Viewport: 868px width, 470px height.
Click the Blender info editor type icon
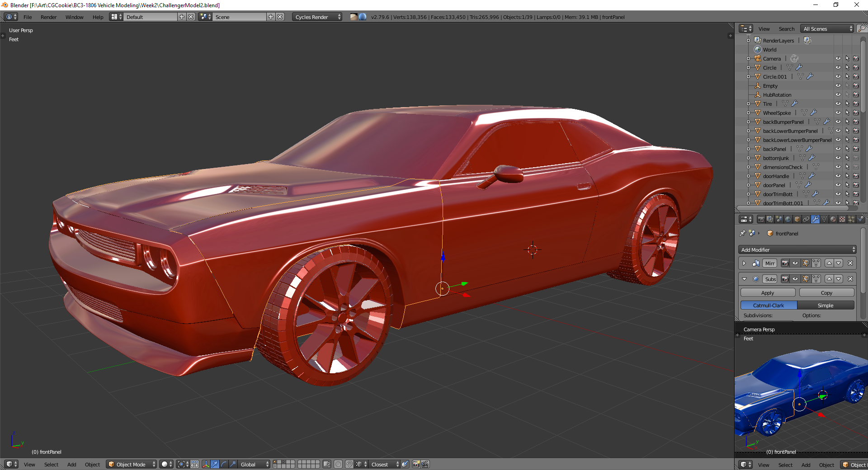coord(11,17)
